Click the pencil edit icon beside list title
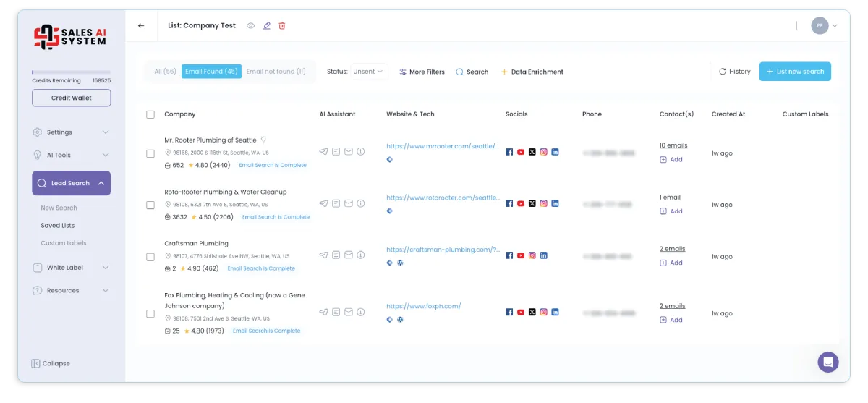 267,25
